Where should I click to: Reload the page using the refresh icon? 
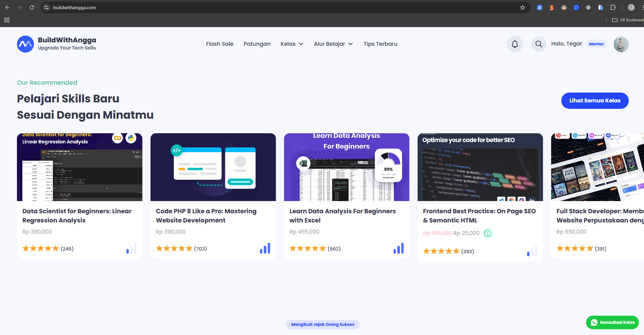[x=32, y=7]
